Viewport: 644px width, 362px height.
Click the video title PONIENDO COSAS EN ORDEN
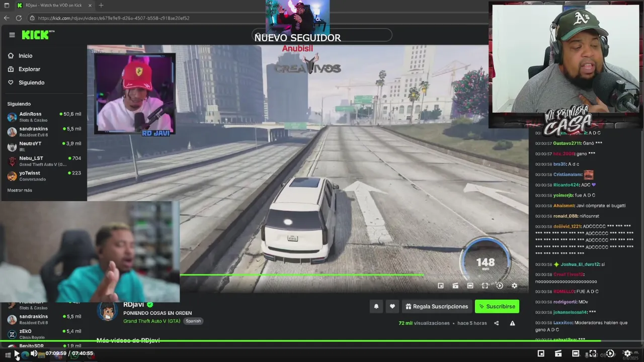click(x=157, y=313)
